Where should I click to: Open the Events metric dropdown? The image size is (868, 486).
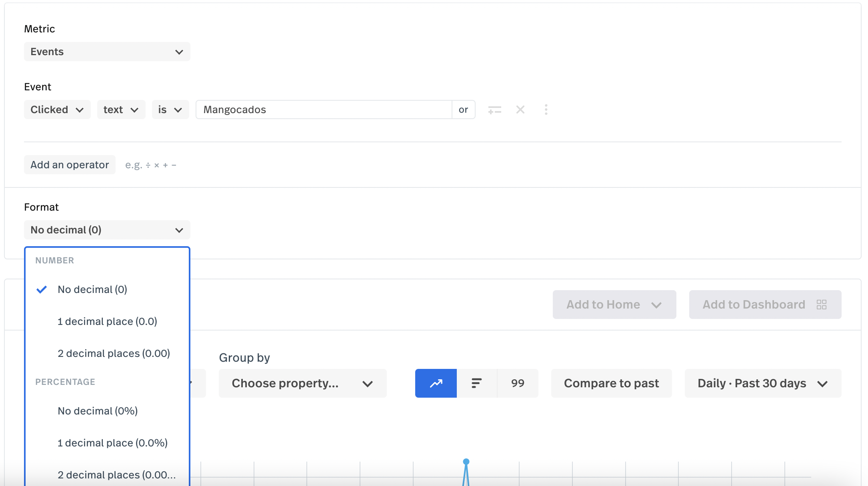[x=107, y=52]
